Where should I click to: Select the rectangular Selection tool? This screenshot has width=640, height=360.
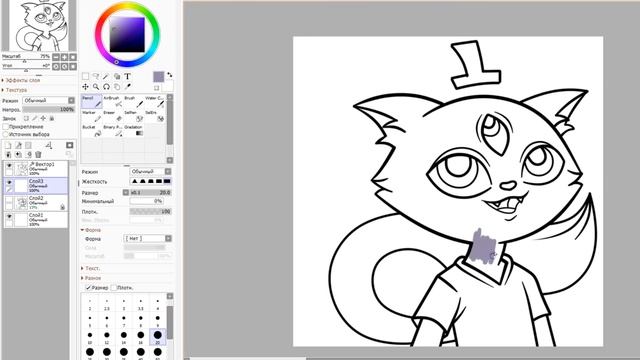(85, 76)
